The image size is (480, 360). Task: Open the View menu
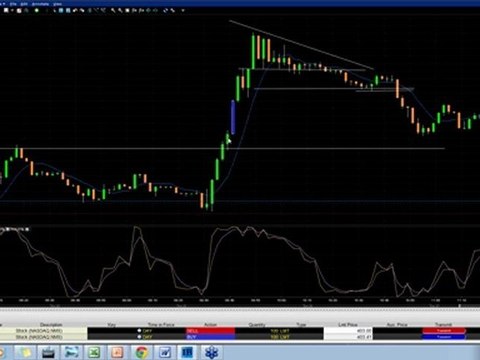57,4
